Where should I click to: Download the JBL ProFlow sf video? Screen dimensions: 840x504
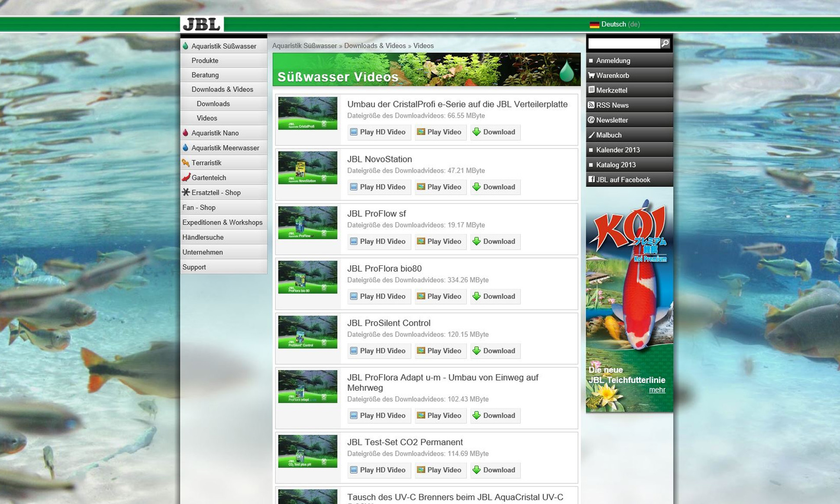495,242
